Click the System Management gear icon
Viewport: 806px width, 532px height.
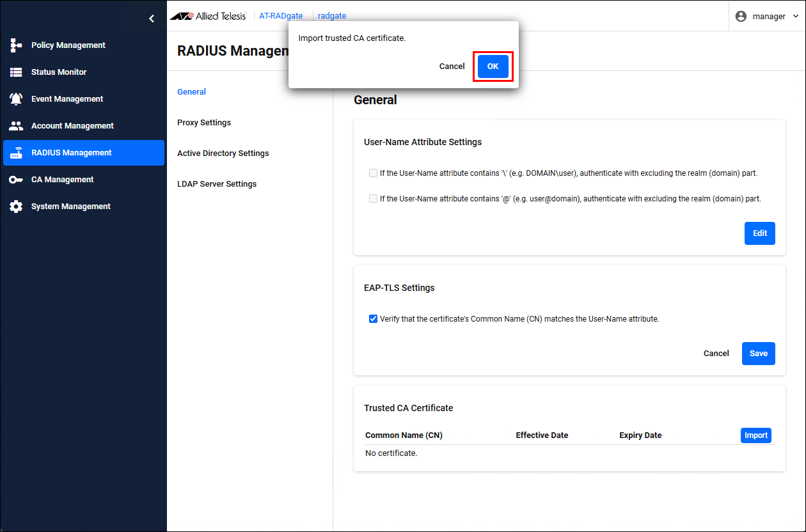click(x=16, y=207)
